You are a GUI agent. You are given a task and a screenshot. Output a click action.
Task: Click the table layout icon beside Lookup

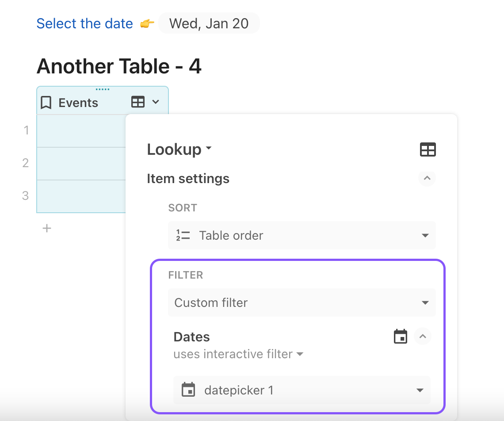coord(428,149)
